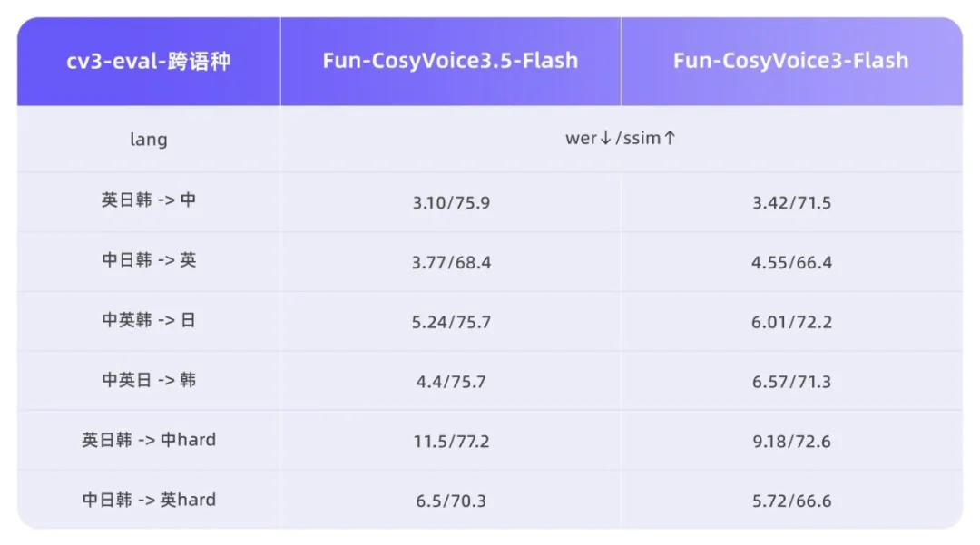Image resolution: width=980 pixels, height=545 pixels.
Task: Select the 中日韩 -> 英 row label
Action: coord(149,260)
